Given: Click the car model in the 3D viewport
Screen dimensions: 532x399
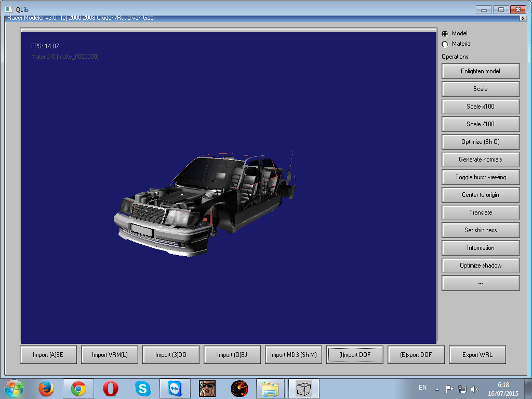Looking at the screenshot, I should [204, 204].
